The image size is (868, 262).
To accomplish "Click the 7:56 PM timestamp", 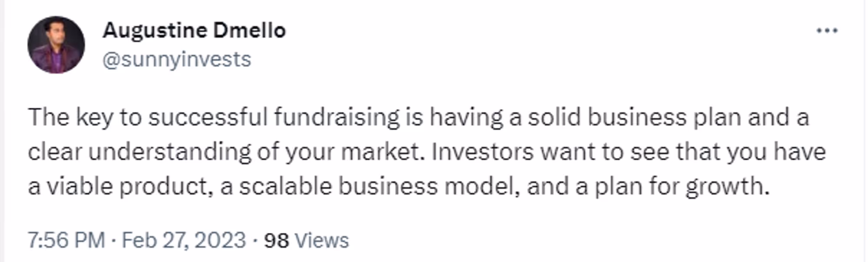I will point(66,240).
